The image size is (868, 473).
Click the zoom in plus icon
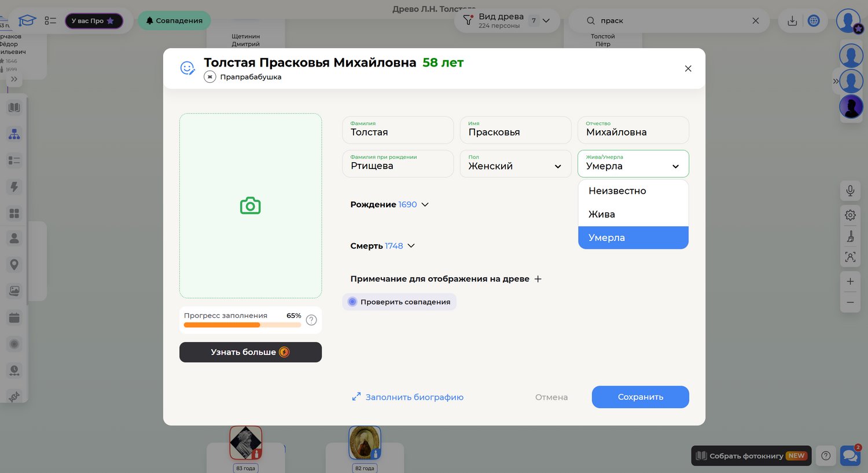[850, 281]
